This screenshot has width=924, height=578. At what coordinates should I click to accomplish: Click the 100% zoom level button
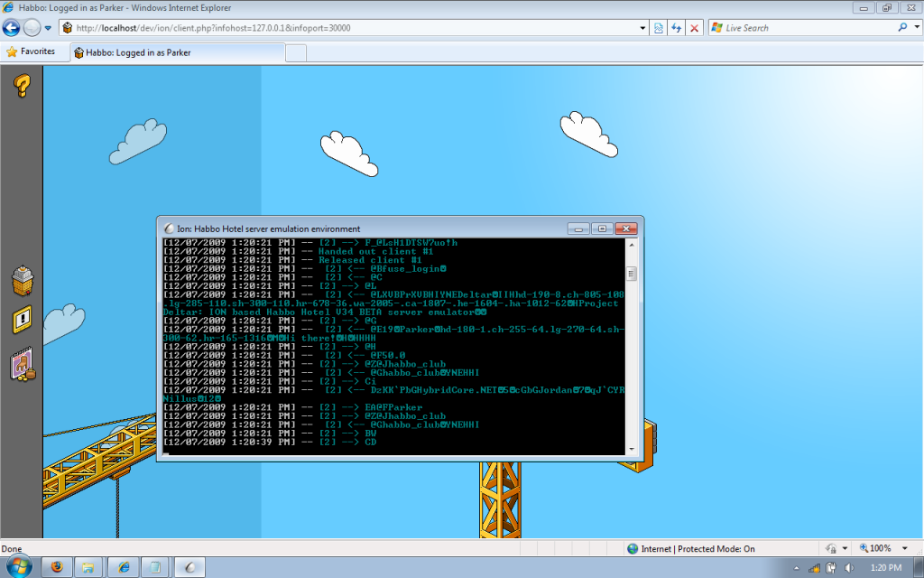pyautogui.click(x=875, y=548)
